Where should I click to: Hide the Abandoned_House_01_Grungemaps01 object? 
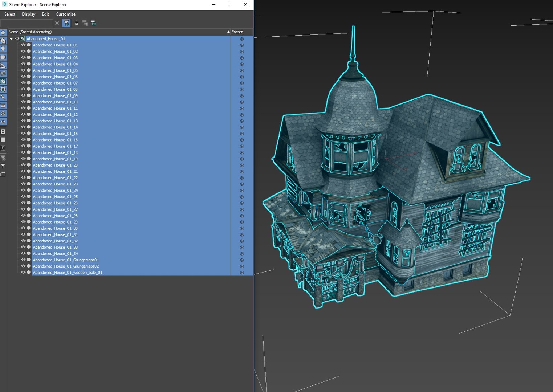pos(23,260)
